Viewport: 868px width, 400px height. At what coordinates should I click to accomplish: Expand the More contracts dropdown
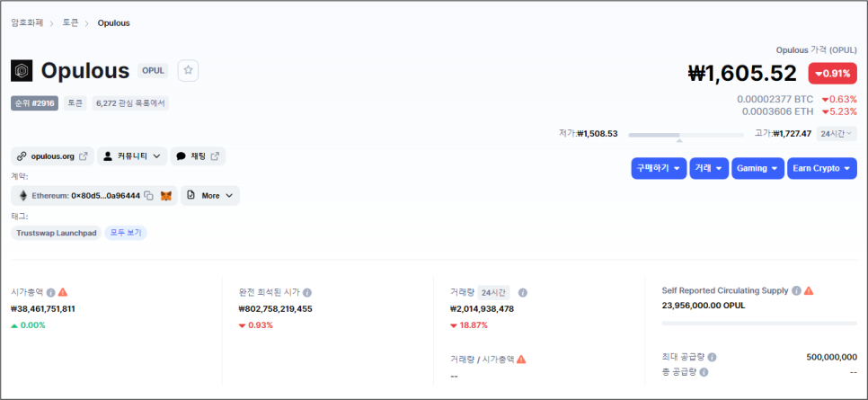pos(210,195)
